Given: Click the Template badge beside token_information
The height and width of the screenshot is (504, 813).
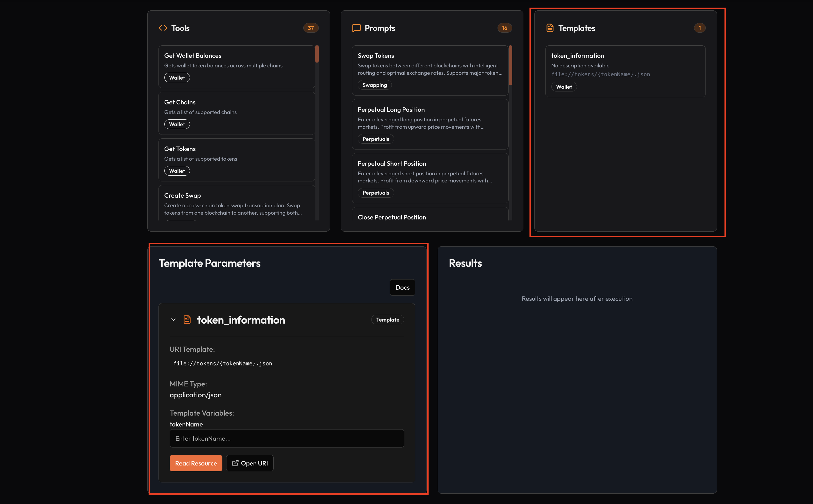Looking at the screenshot, I should 387,320.
